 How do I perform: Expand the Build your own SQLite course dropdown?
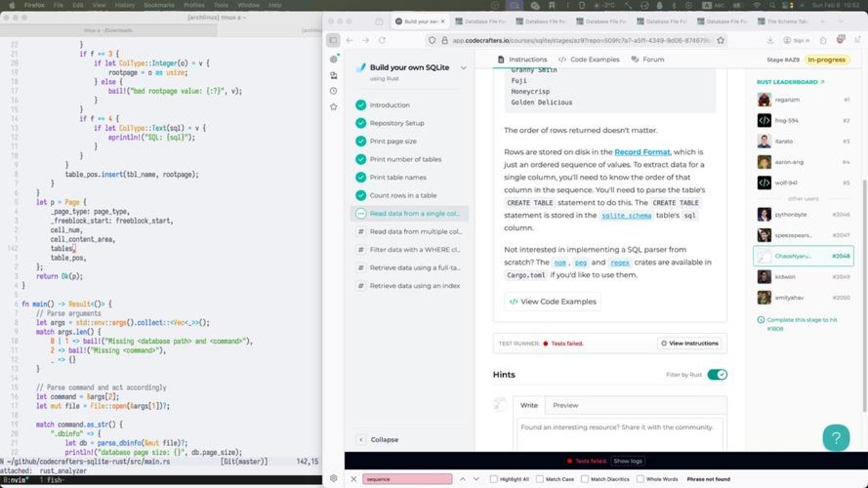pos(464,68)
